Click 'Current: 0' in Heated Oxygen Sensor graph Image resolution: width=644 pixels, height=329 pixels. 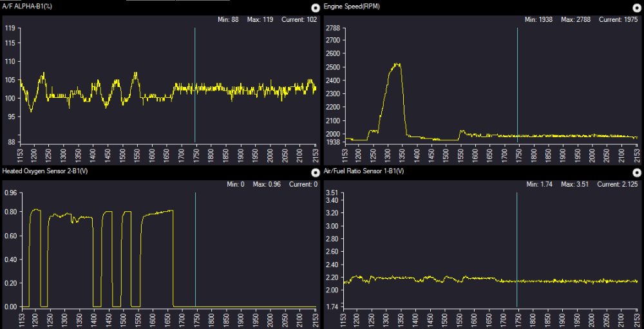pos(303,184)
